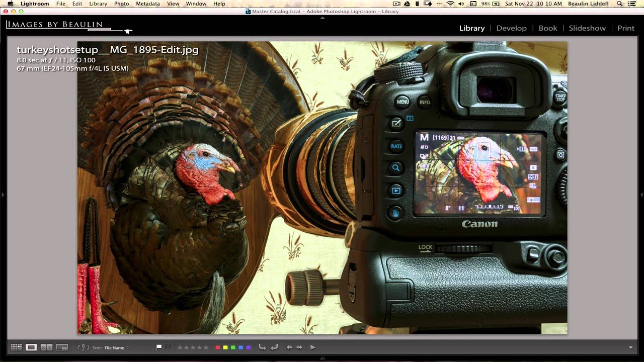This screenshot has height=362, width=644.
Task: Open Spotlight search magnifier
Action: click(619, 4)
